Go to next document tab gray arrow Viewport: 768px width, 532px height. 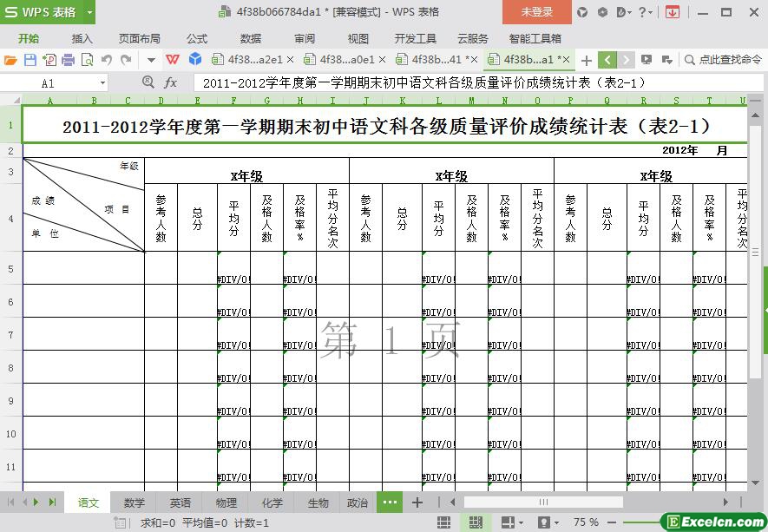pos(626,60)
